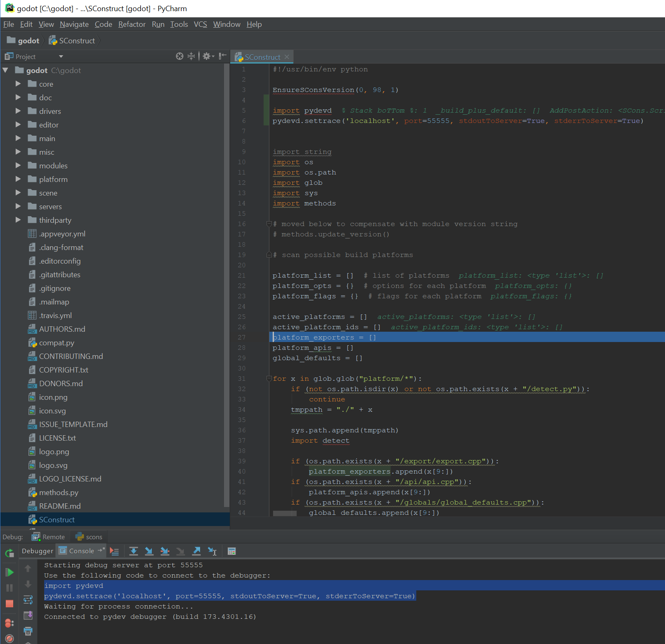Image resolution: width=665 pixels, height=644 pixels.
Task: Click the Project panel vertical scrollbar
Action: (x=226, y=285)
